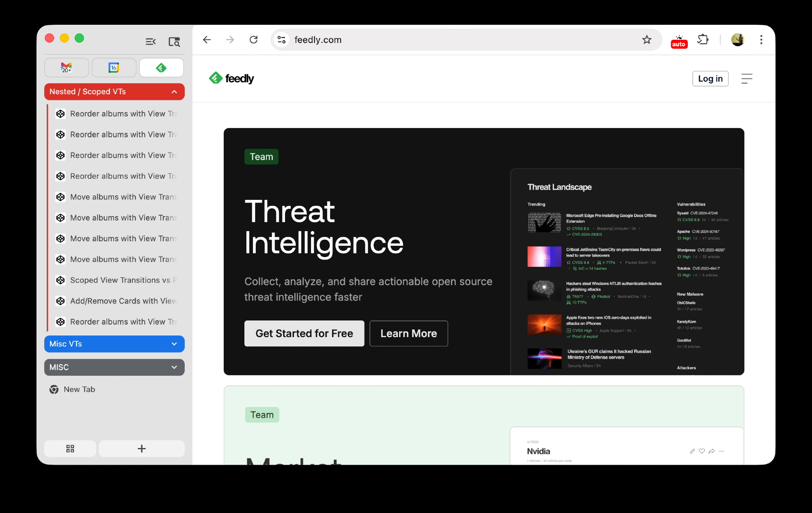The width and height of the screenshot is (812, 513).
Task: Open the Extensions puzzle icon
Action: point(703,40)
